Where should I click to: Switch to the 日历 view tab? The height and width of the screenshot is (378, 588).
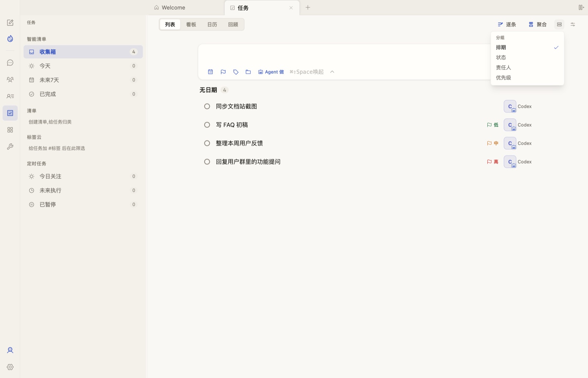[212, 24]
